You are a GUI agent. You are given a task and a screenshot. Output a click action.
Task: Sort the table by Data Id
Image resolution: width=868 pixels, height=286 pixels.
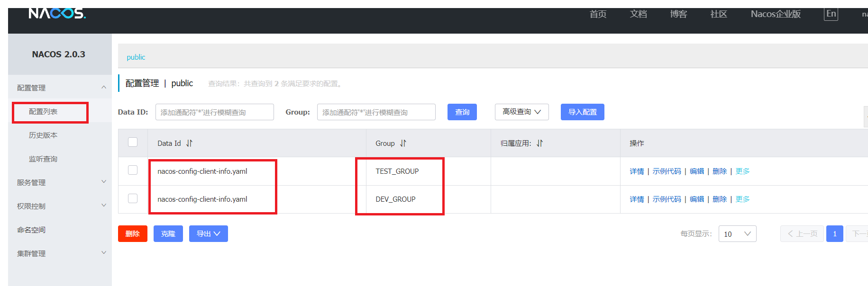(x=190, y=143)
